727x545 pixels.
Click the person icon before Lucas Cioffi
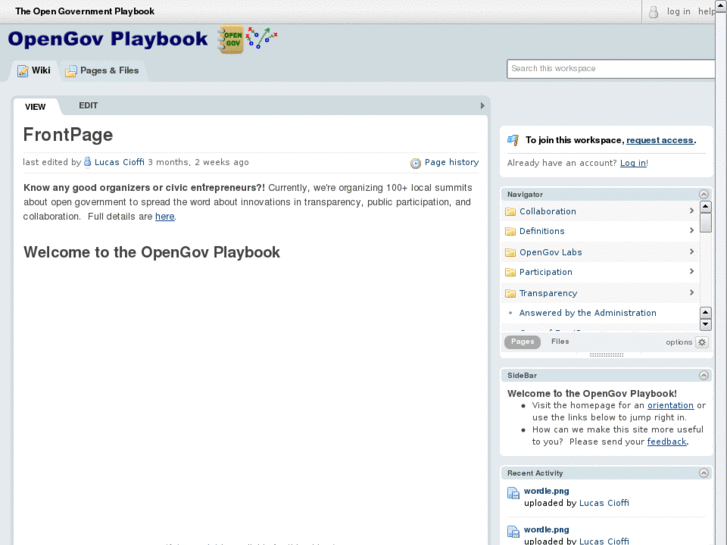[x=87, y=162]
